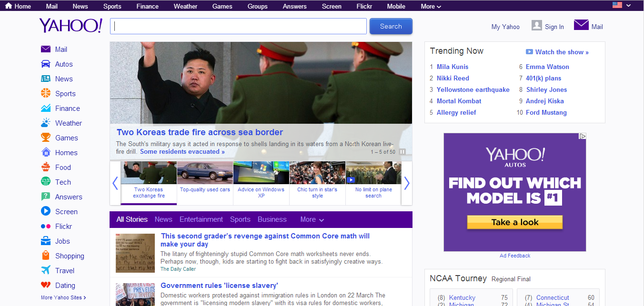Open Finance in the top menu bar
Image resolution: width=644 pixels, height=306 pixels.
pyautogui.click(x=147, y=6)
